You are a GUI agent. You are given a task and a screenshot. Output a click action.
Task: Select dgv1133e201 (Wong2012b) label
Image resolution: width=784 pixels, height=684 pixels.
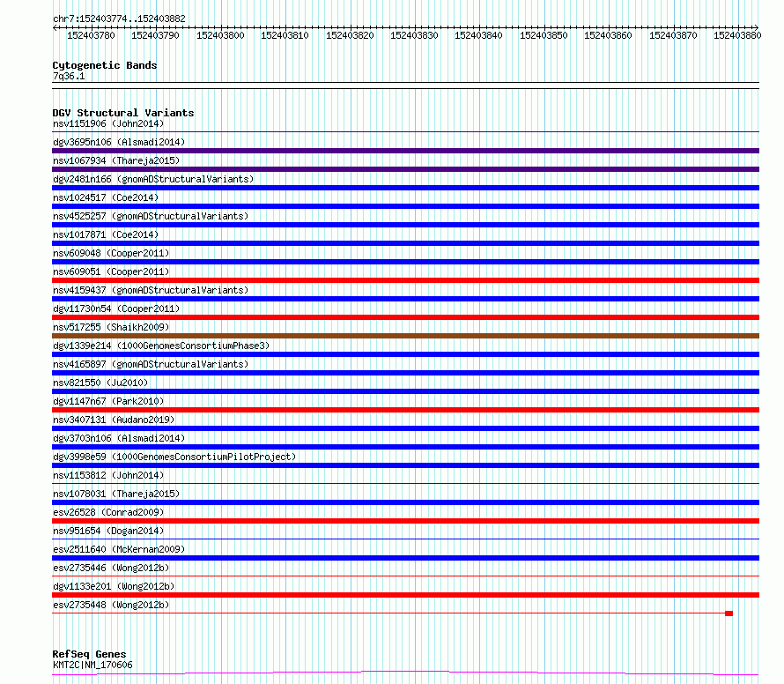[x=114, y=586]
